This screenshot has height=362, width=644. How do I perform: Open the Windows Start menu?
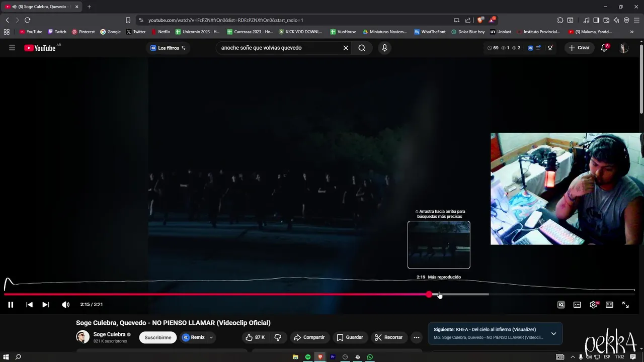(x=6, y=357)
